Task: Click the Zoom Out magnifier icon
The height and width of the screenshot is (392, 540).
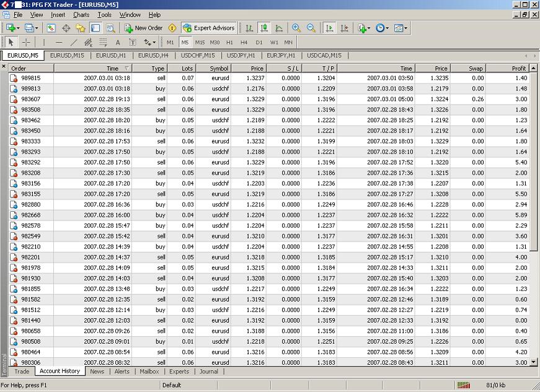Action: [311, 28]
